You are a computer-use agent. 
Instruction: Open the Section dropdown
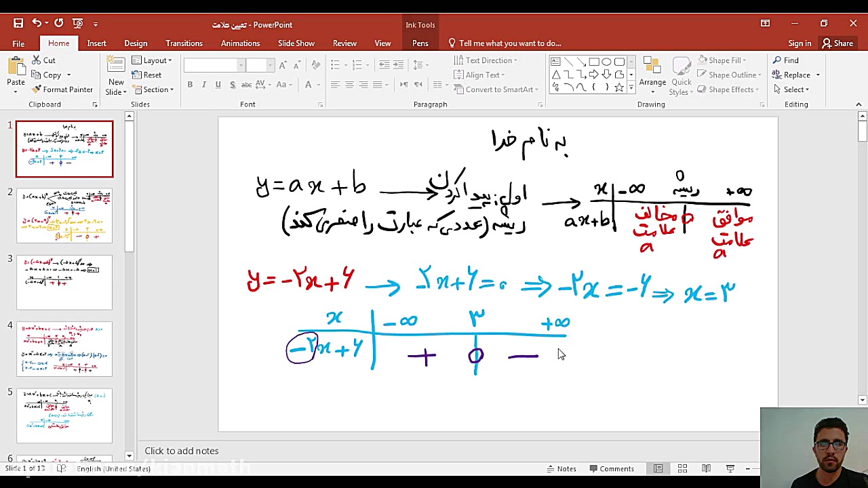click(x=153, y=89)
